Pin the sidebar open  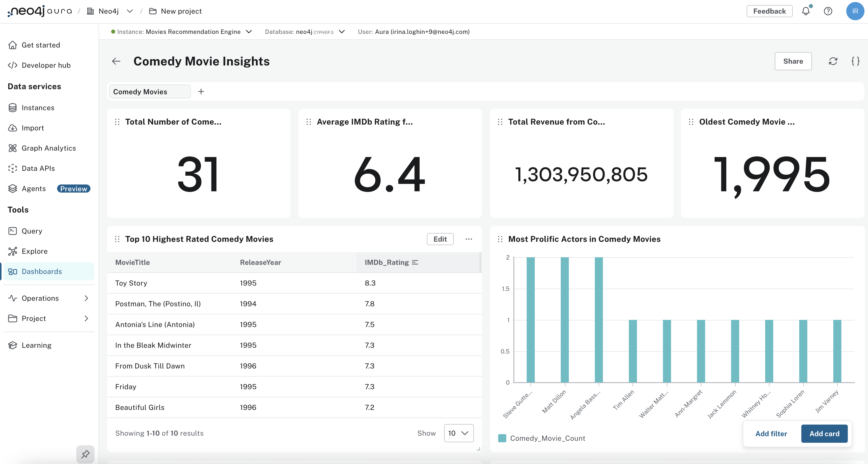tap(85, 454)
